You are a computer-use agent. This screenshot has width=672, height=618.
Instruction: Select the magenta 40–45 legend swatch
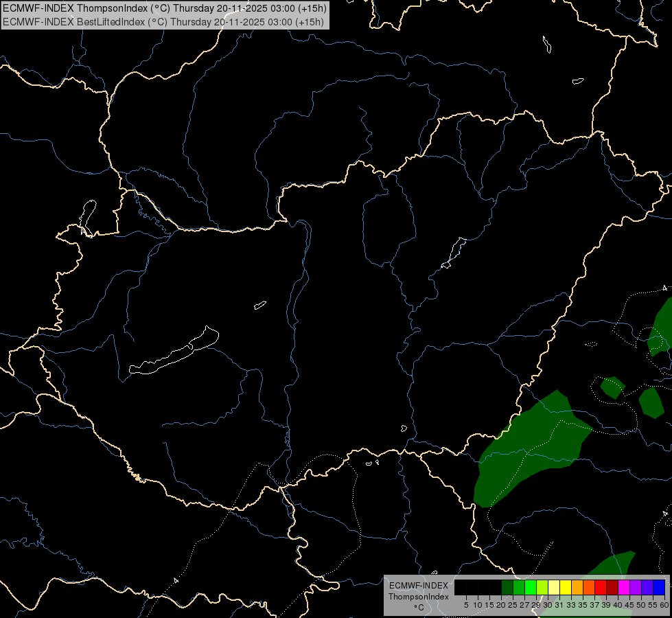coord(623,588)
